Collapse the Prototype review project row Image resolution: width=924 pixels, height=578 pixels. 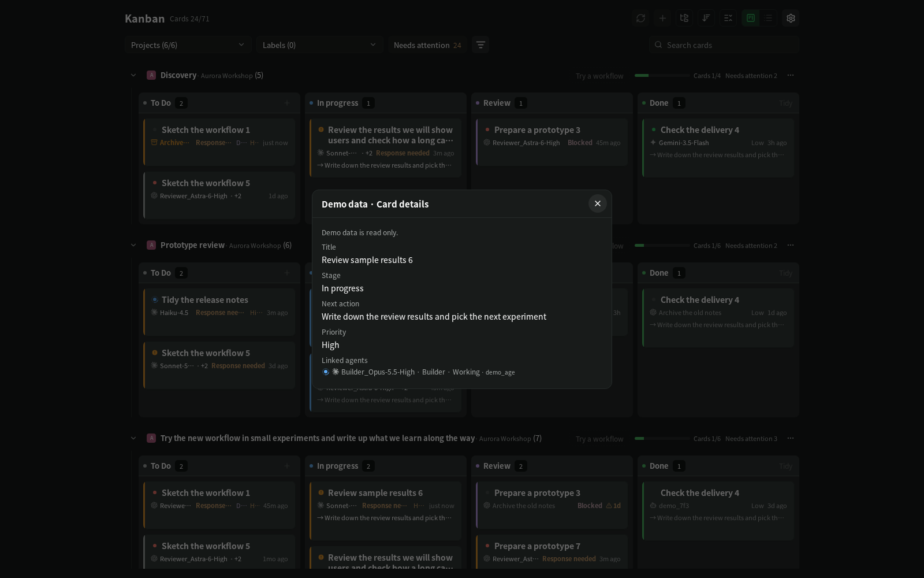pos(133,245)
